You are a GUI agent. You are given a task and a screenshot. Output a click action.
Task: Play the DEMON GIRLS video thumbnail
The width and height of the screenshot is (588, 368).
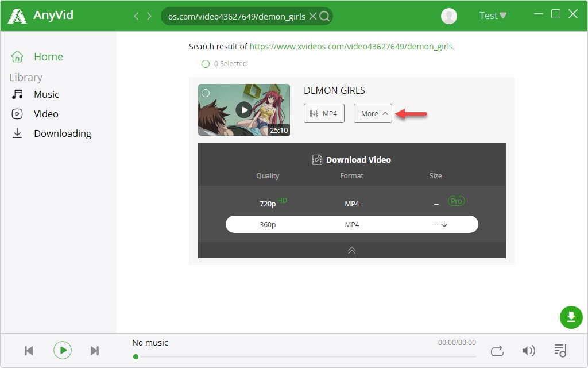point(244,110)
